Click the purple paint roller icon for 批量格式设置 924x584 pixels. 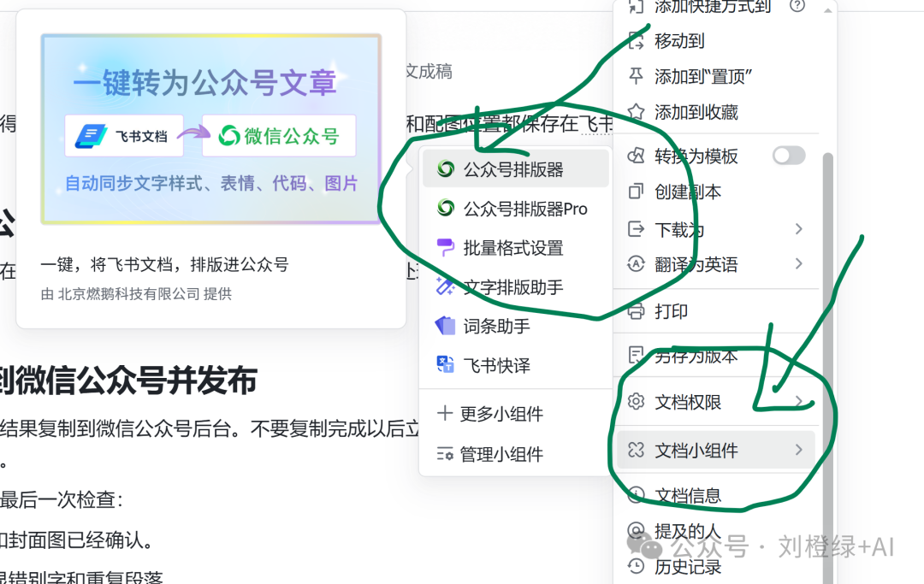(x=446, y=247)
